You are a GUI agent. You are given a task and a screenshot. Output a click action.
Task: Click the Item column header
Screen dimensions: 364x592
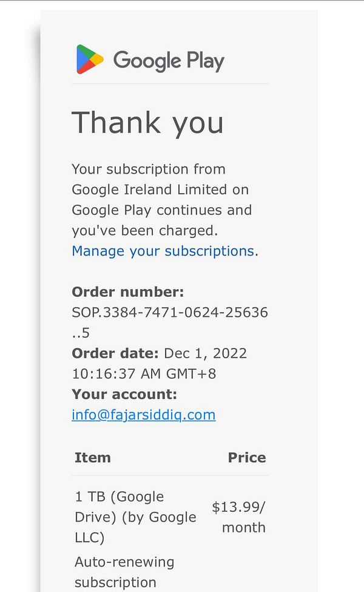click(93, 458)
